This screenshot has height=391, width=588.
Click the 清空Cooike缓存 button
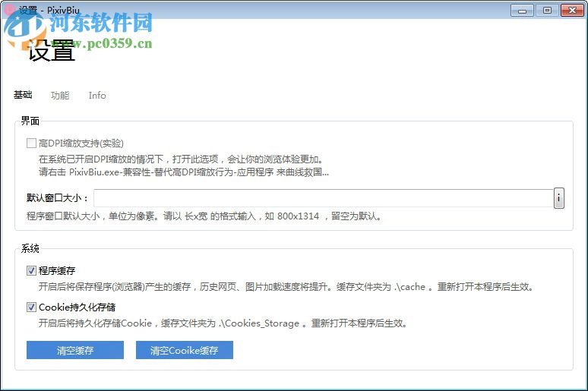click(185, 350)
